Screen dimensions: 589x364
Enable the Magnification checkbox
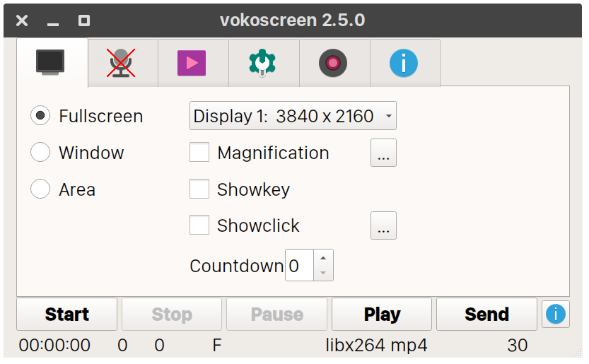(199, 153)
